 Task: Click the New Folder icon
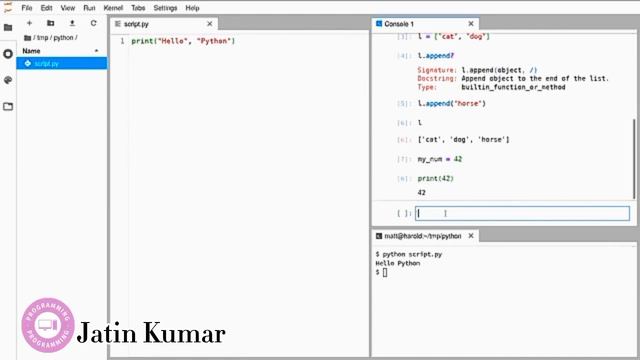click(x=51, y=23)
